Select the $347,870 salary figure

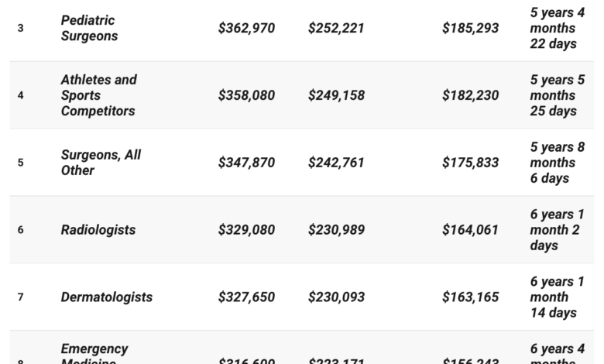(x=246, y=163)
